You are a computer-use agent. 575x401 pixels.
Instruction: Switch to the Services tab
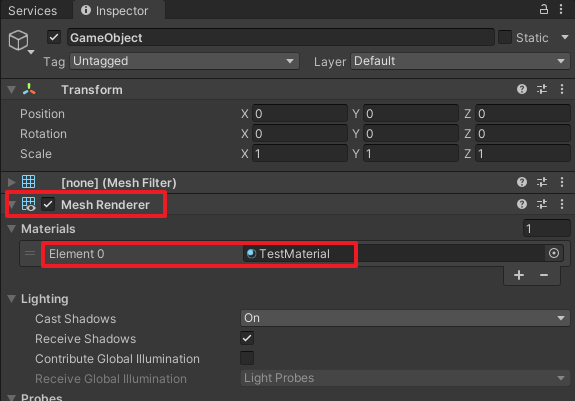(x=33, y=11)
